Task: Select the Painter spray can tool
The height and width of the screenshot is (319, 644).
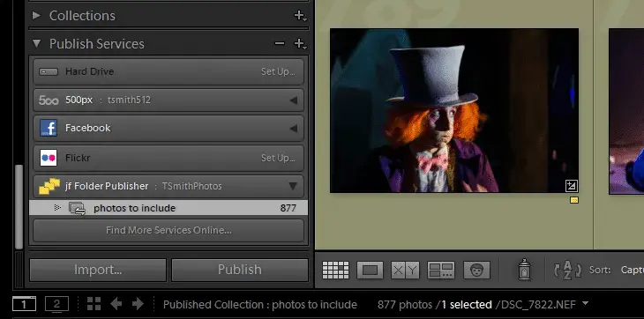Action: tap(524, 270)
